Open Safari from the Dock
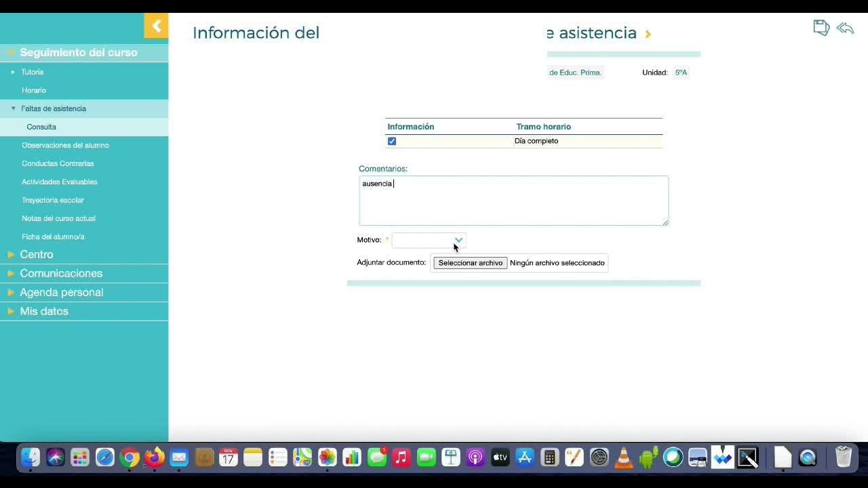This screenshot has width=868, height=488. 105,457
